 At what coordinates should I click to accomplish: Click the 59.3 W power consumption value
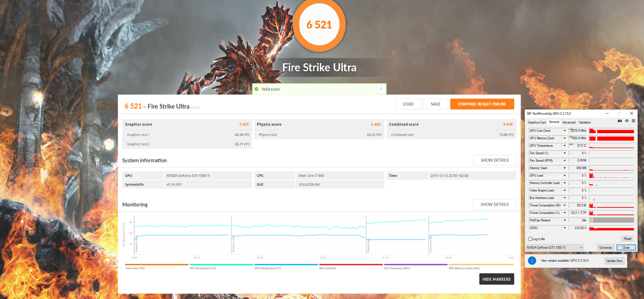(x=582, y=206)
